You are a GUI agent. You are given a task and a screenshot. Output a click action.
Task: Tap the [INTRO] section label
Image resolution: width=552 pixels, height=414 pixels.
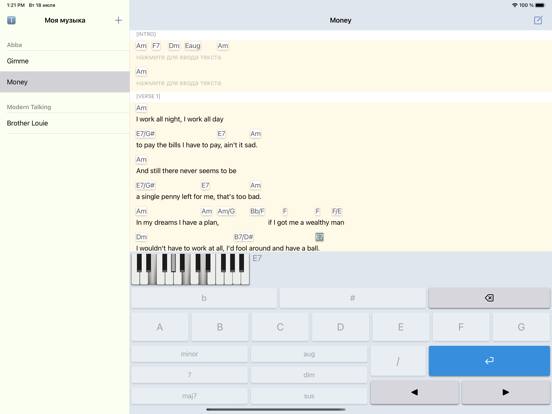(146, 34)
